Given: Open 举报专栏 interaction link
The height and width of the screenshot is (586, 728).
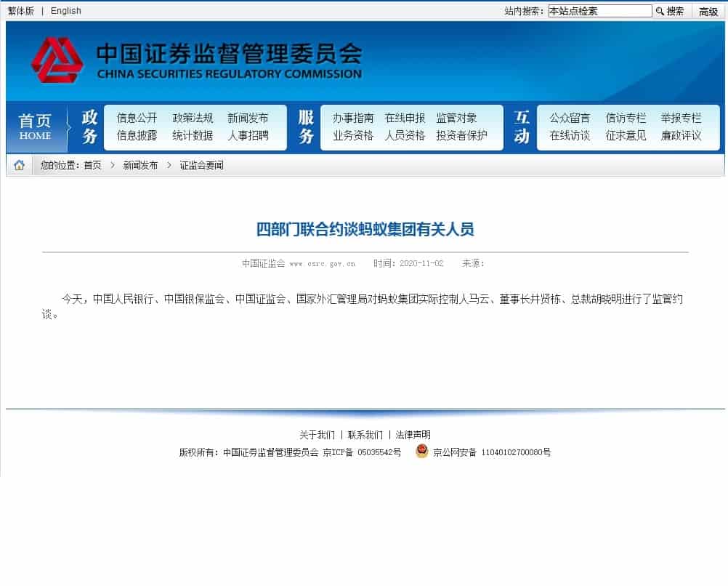Looking at the screenshot, I should coord(681,118).
